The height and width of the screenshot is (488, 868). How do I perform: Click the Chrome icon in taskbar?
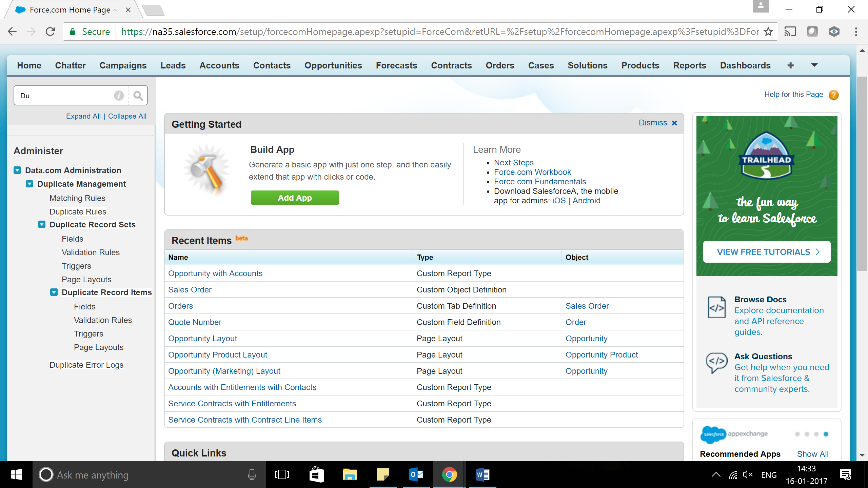pos(449,475)
